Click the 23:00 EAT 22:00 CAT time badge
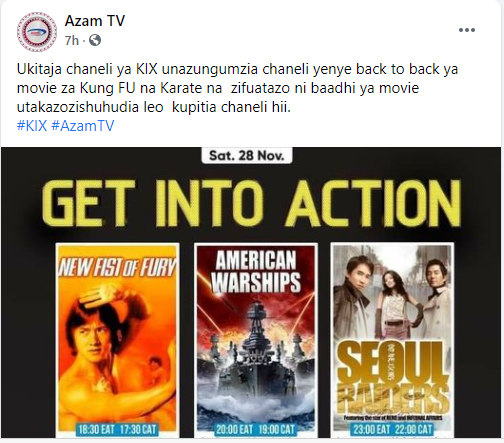The image size is (504, 443). pos(392,429)
